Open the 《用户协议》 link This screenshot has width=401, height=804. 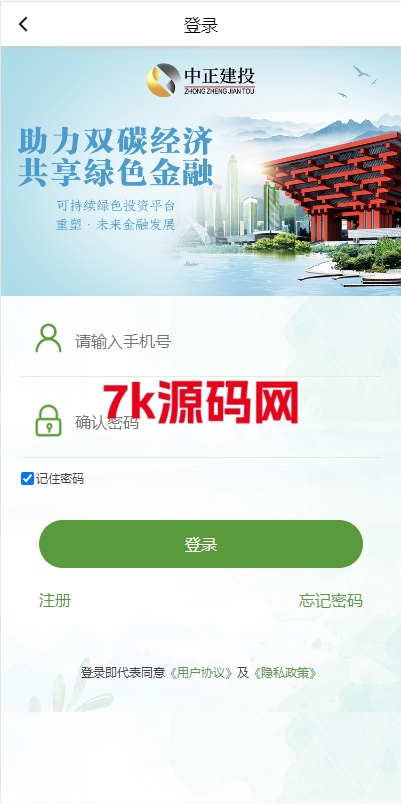point(202,673)
